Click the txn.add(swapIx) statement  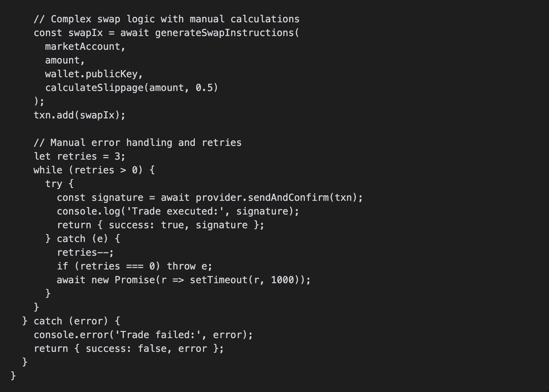79,115
